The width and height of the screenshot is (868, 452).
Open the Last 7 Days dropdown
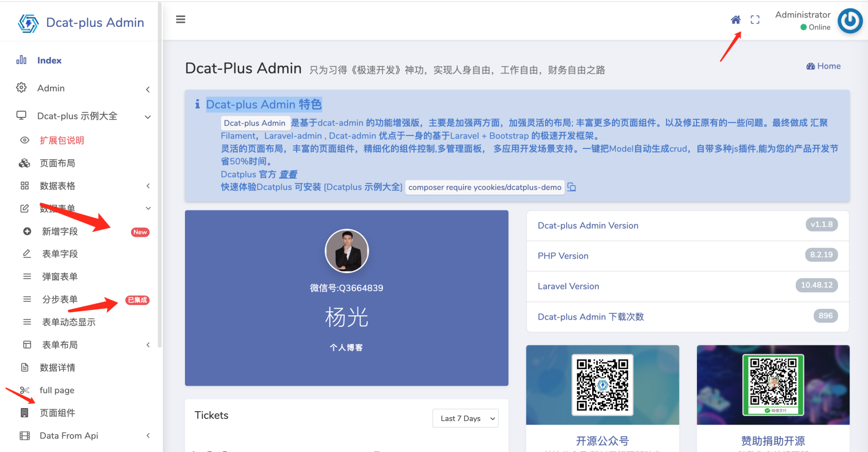pos(466,418)
